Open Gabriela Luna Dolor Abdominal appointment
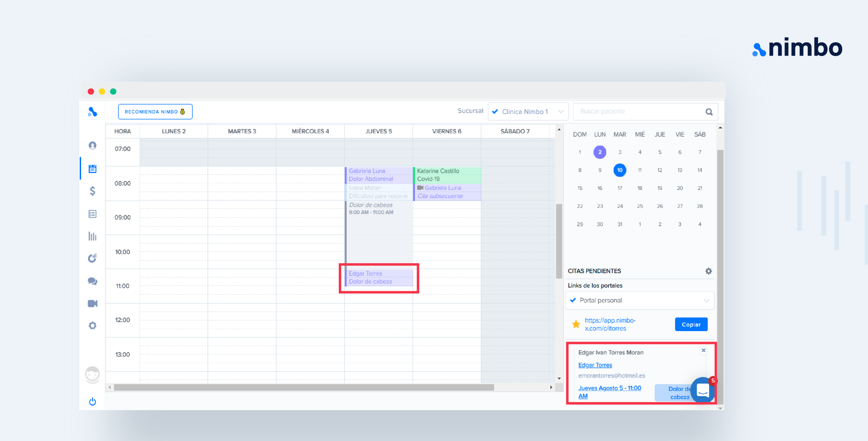868x441 pixels. (379, 175)
